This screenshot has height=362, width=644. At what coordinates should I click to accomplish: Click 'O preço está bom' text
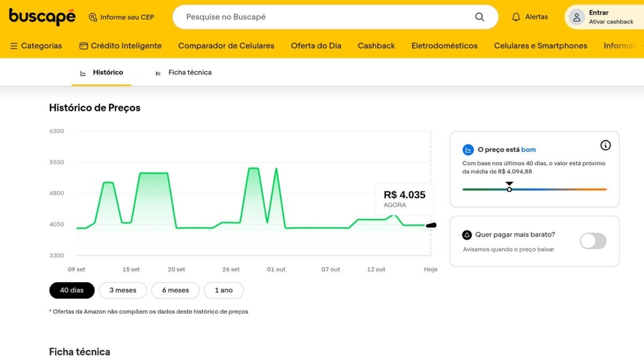click(507, 150)
